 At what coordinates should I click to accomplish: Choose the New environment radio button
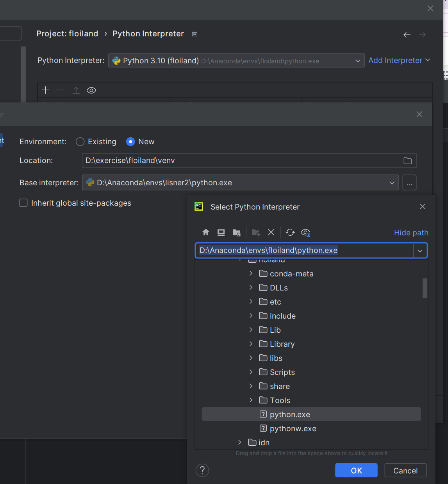[x=130, y=142]
